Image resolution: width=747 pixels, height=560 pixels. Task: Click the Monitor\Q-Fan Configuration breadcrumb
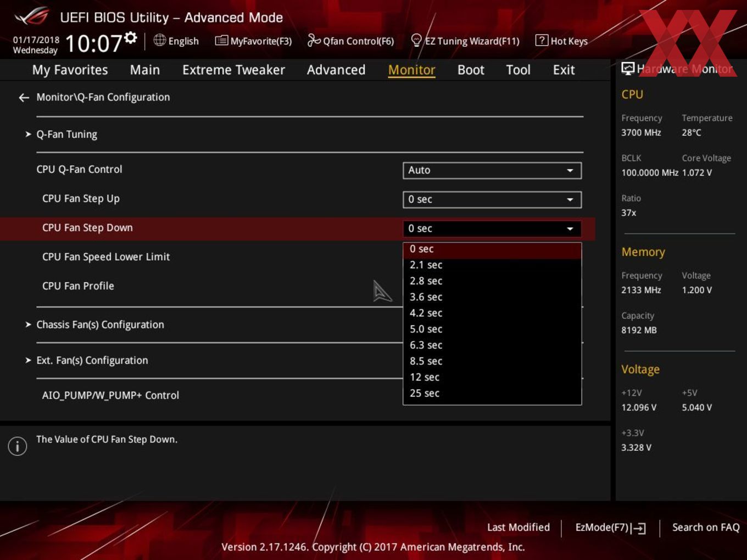(x=103, y=97)
